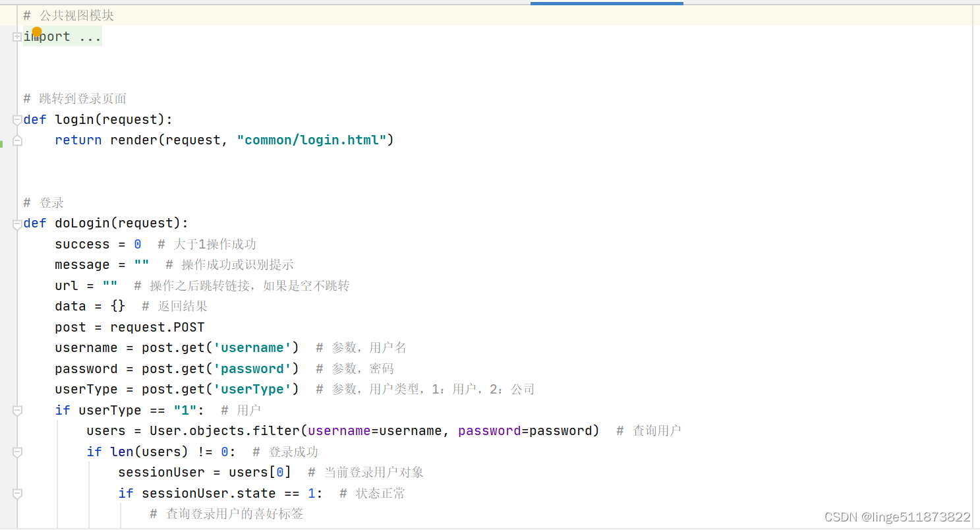Click the comment "# 登录成功"
Viewport: 980px width, 530px height.
click(285, 452)
